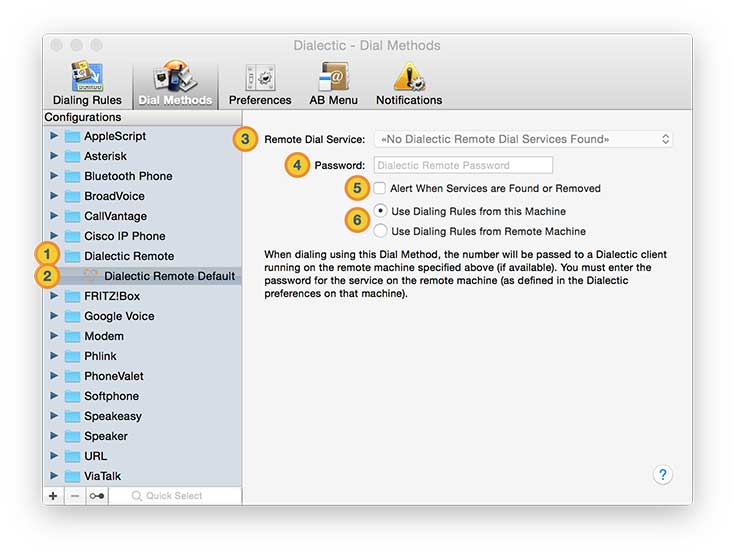
Task: Expand the Bluetooth Phone disclosure triangle
Action: [x=54, y=175]
